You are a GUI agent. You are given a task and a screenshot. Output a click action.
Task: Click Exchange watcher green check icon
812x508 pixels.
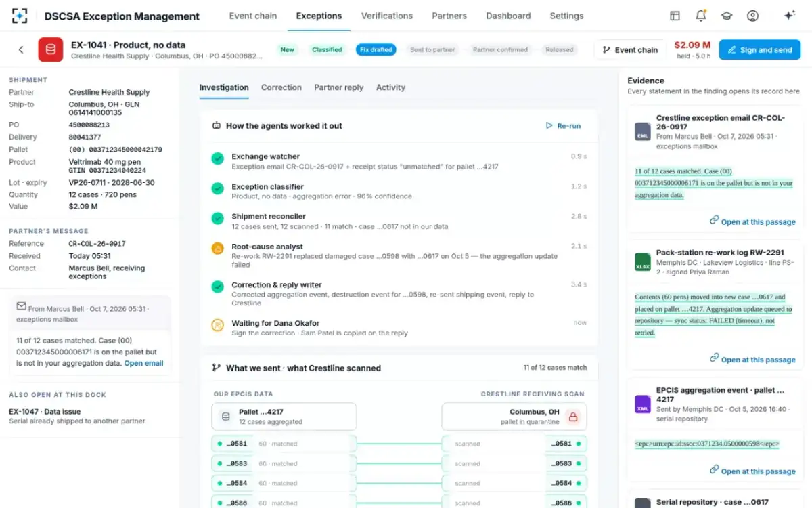[x=218, y=158]
